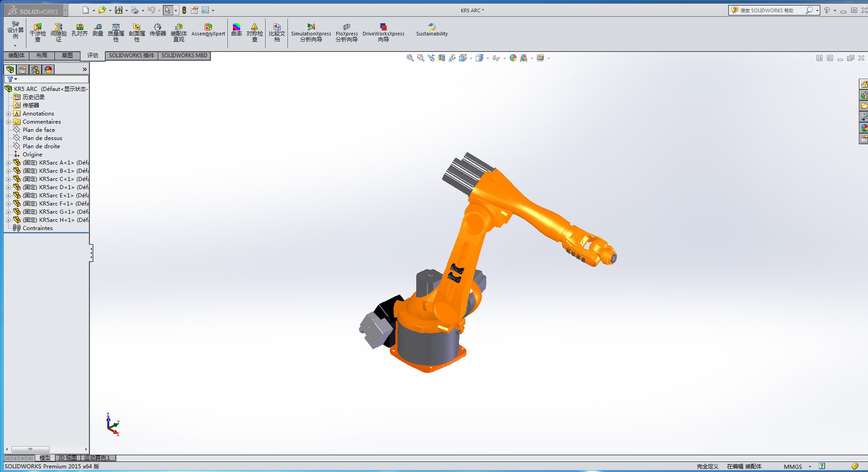Click Zoom to Fit in view toolbar
Viewport: 868px width, 472px height.
[x=410, y=58]
